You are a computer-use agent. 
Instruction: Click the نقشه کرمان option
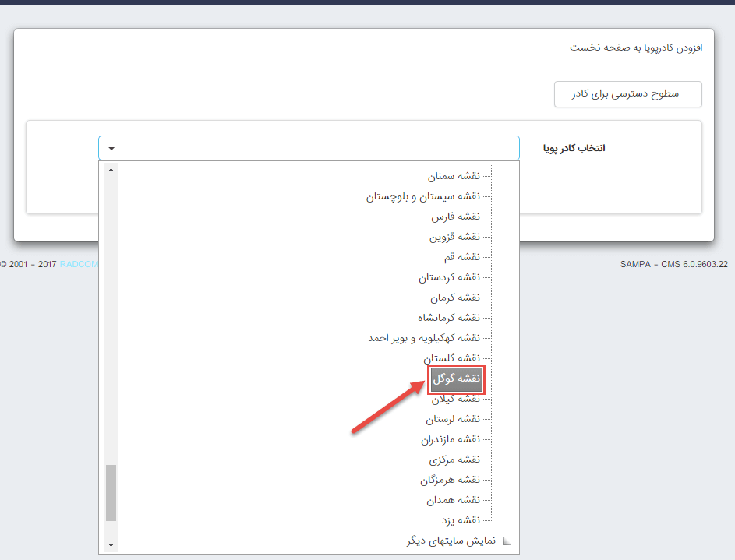pos(454,298)
